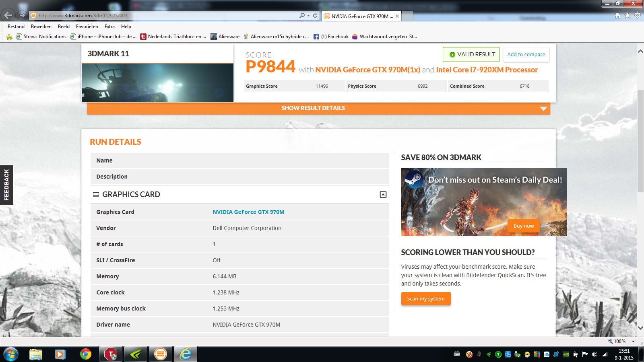Launch Google Chrome from taskbar
The width and height of the screenshot is (644, 362).
pos(85,354)
